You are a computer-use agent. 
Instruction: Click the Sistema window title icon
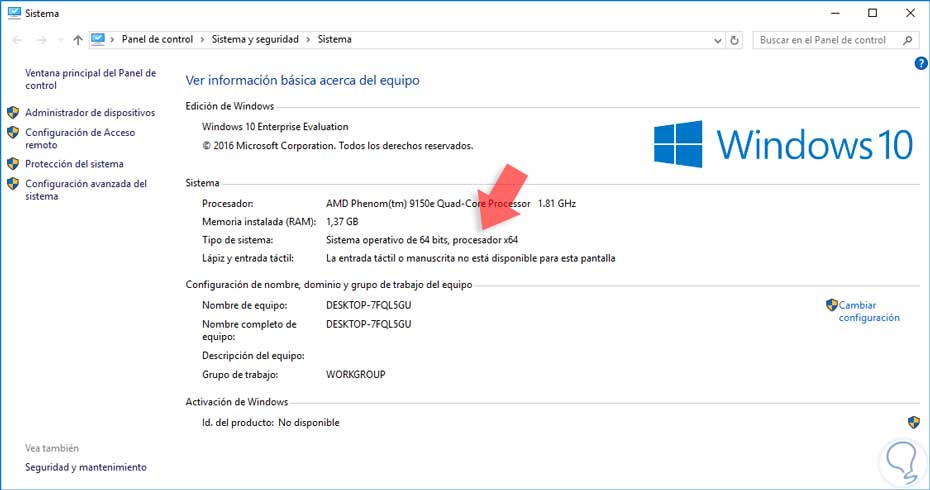(14, 13)
